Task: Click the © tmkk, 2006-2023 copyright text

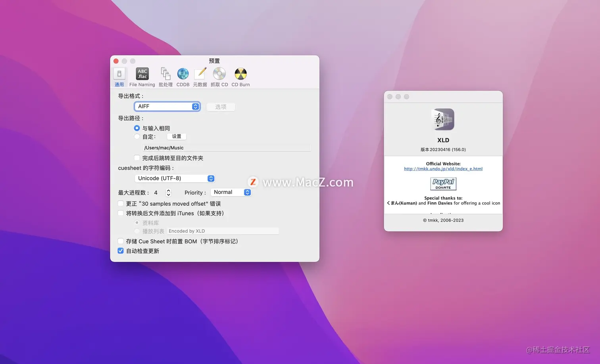Action: (x=443, y=220)
